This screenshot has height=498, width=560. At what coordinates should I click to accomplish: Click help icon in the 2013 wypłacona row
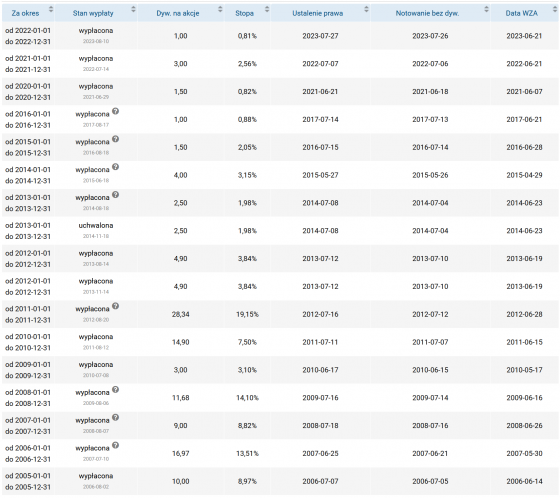[x=115, y=195]
